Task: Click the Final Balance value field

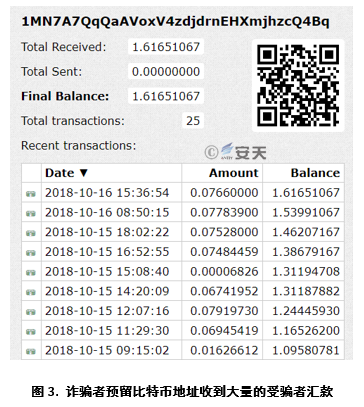Action: 166,96
